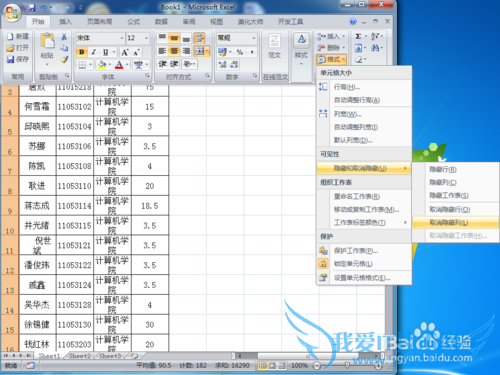The image size is (500, 375).
Task: Switch to the Sheet2 tab
Action: pos(79,356)
